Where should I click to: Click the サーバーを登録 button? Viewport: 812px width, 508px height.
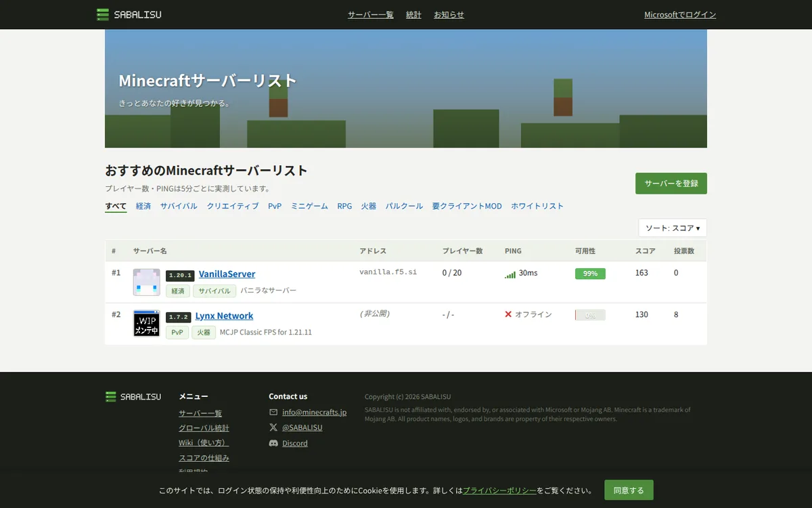click(x=671, y=184)
